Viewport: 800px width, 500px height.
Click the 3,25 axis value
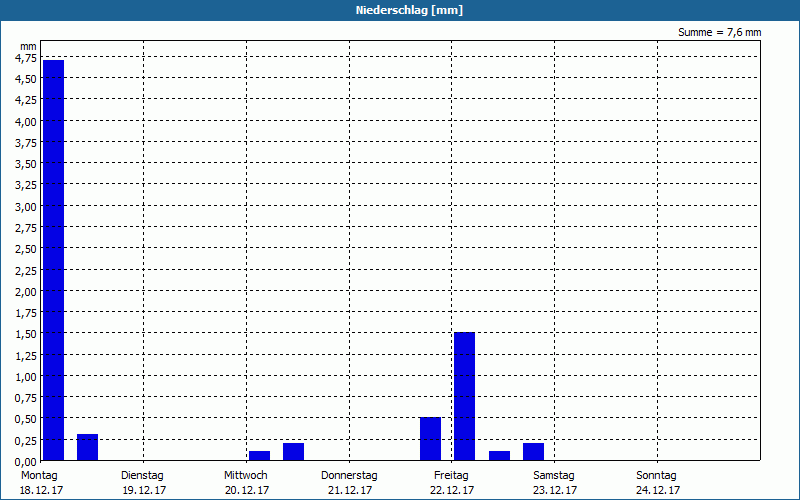pos(26,185)
